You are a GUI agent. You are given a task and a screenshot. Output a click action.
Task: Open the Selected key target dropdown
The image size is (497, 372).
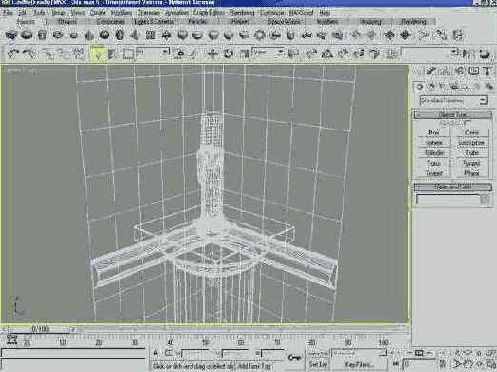(358, 353)
